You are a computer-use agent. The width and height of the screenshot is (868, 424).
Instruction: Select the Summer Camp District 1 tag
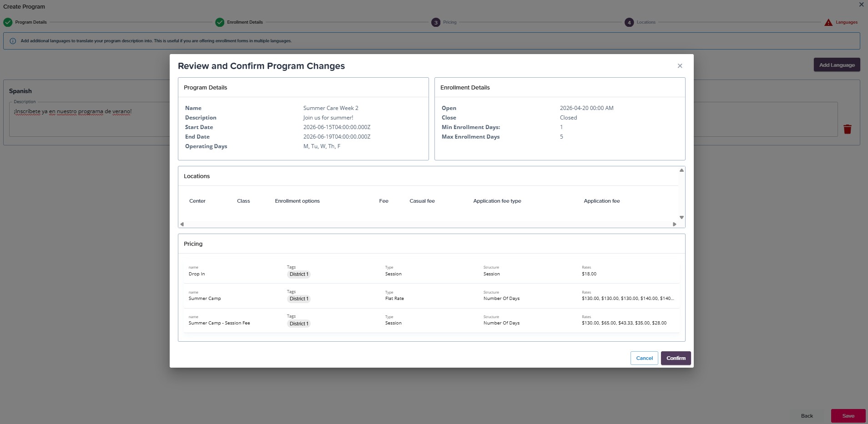tap(299, 299)
